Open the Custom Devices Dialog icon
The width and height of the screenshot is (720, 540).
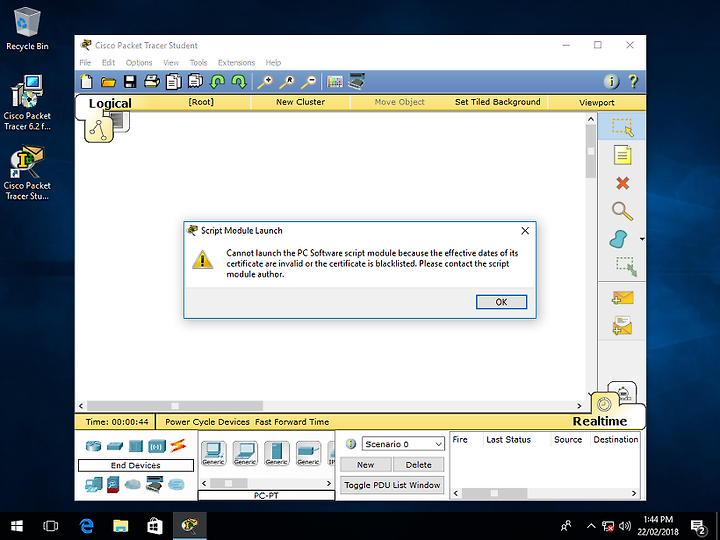pos(356,81)
